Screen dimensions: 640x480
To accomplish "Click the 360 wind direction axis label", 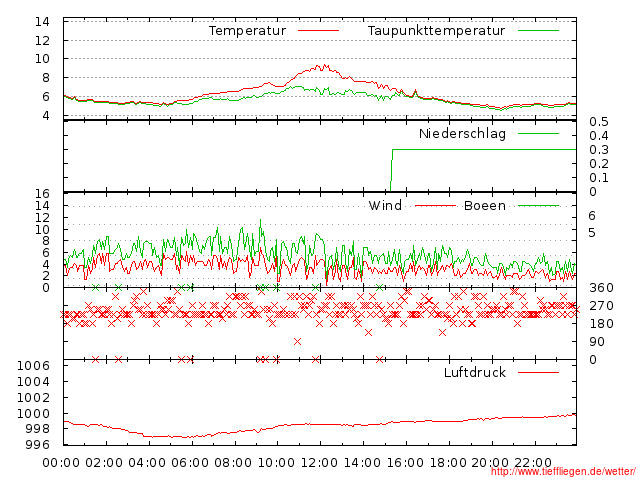I will coord(601,288).
